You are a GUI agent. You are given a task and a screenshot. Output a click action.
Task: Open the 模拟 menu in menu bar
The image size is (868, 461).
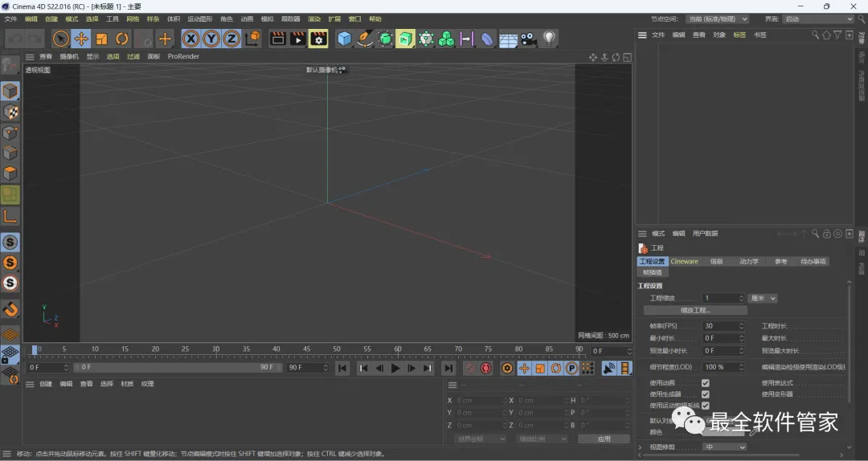tap(267, 18)
